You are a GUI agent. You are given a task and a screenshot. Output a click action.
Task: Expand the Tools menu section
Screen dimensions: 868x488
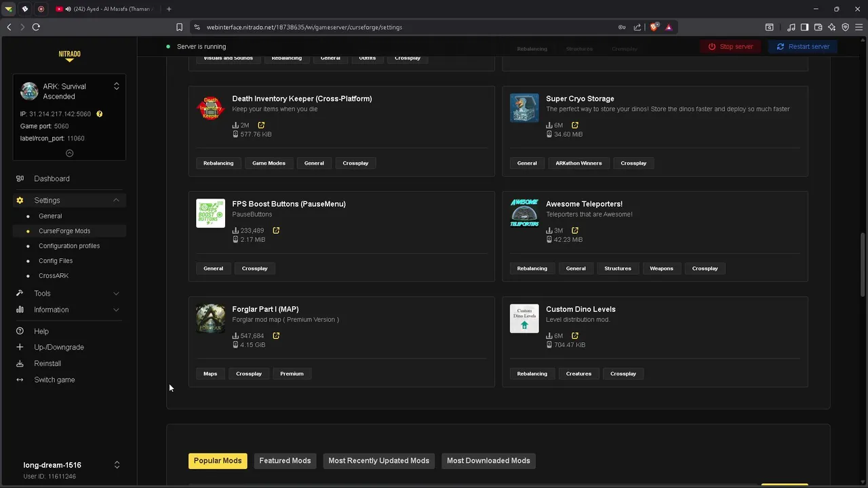116,293
